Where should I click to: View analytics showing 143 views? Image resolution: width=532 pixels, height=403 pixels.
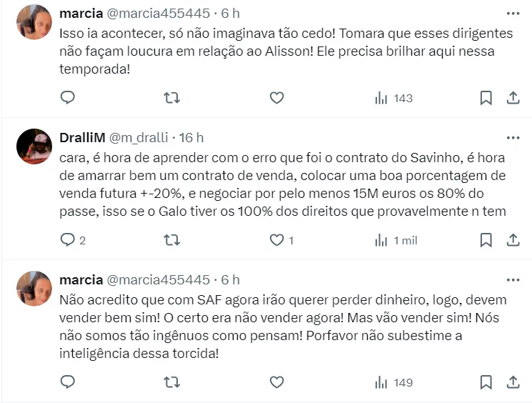click(394, 98)
